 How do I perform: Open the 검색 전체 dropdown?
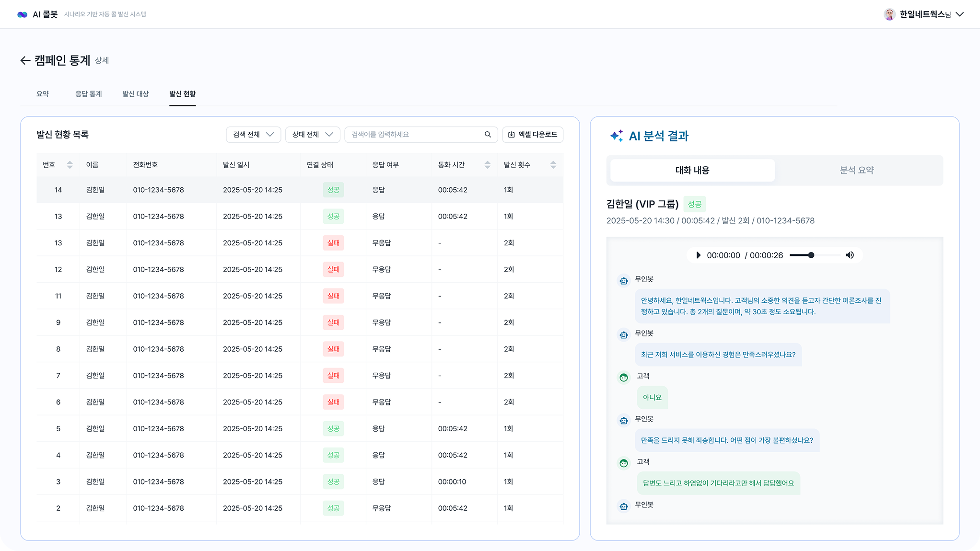253,135
